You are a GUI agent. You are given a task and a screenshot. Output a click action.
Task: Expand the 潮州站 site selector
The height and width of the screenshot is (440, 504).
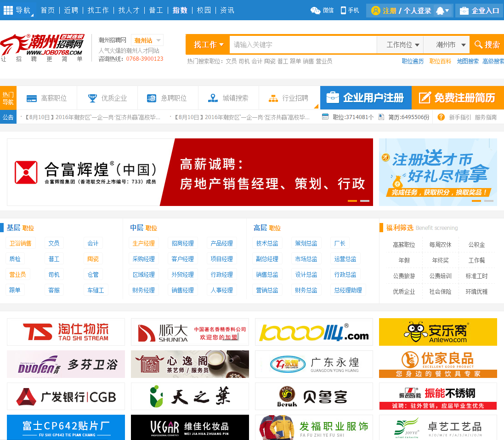(x=147, y=40)
